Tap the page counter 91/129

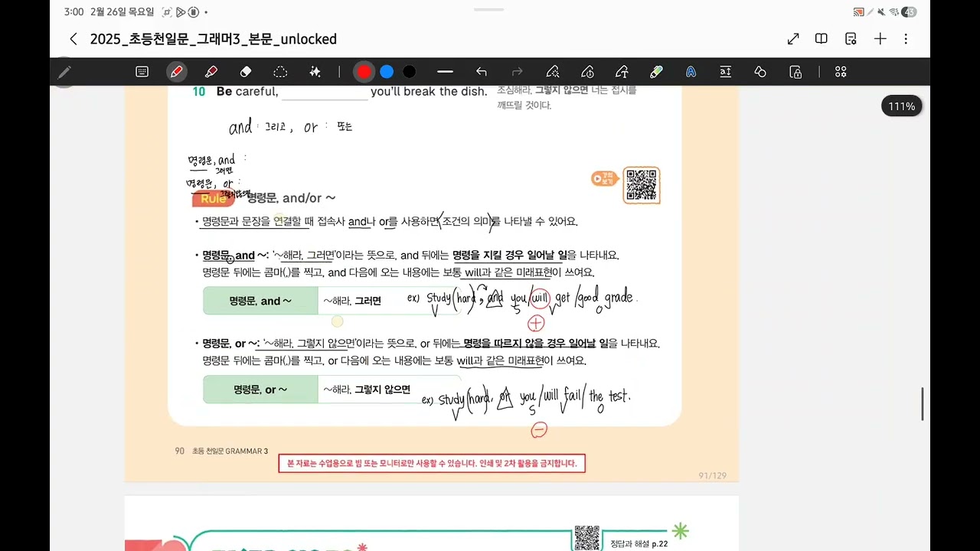[x=712, y=476]
